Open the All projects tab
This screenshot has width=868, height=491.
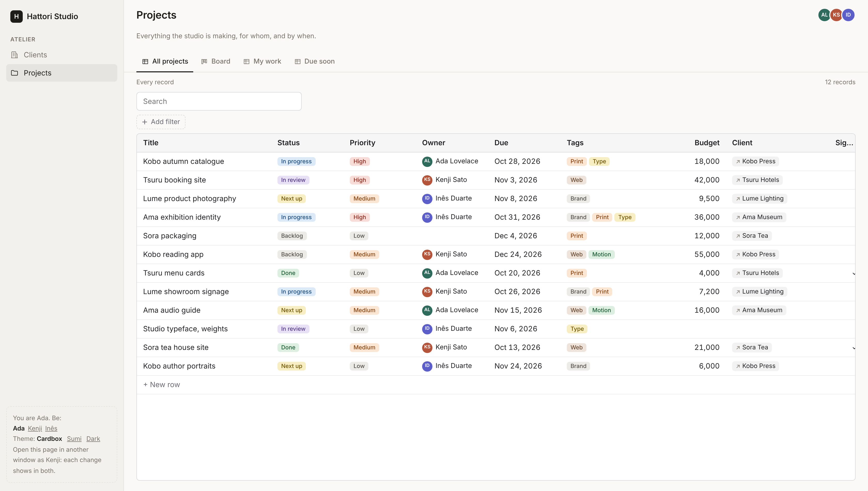(165, 62)
